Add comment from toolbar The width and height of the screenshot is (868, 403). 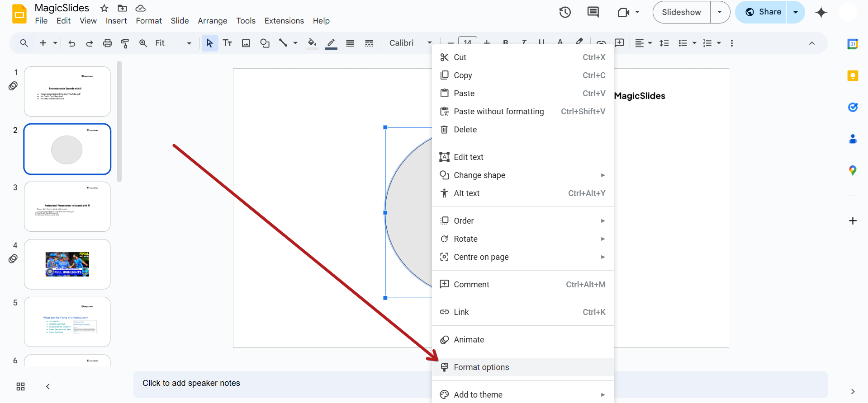(619, 43)
